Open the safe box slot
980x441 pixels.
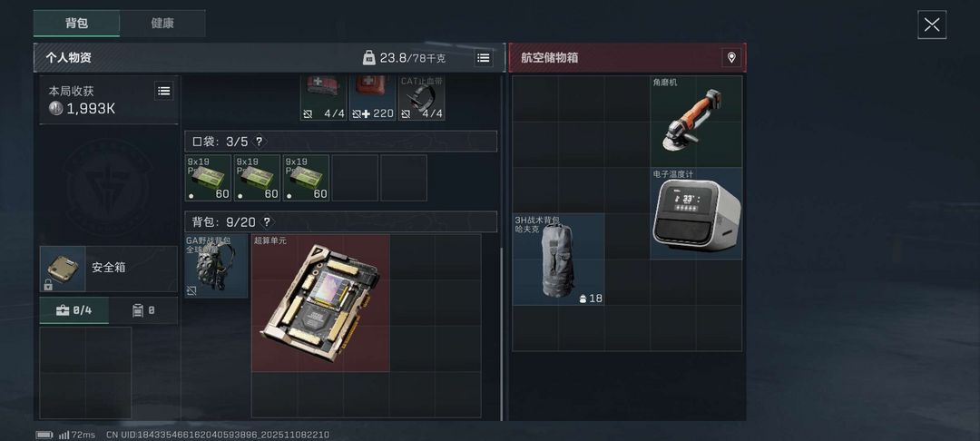point(109,269)
